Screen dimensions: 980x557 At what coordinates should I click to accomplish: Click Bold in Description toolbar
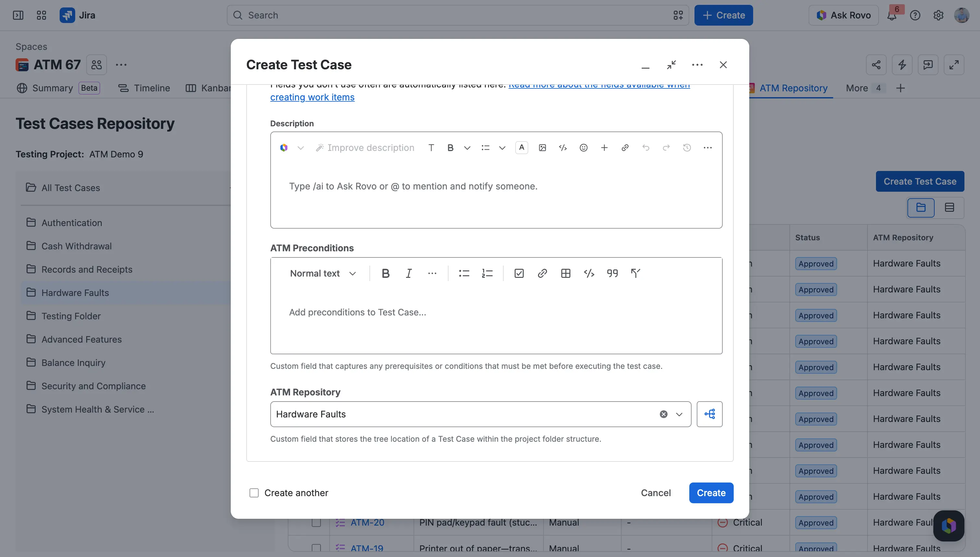pos(450,148)
